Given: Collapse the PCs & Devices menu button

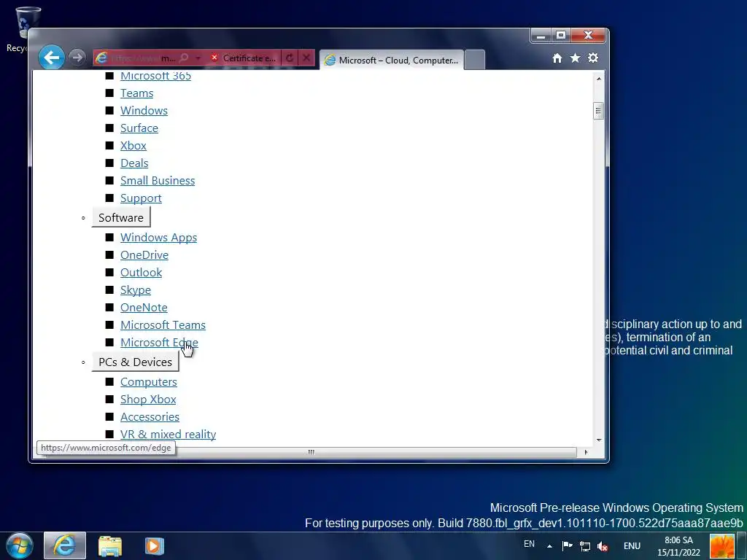Looking at the screenshot, I should [135, 362].
